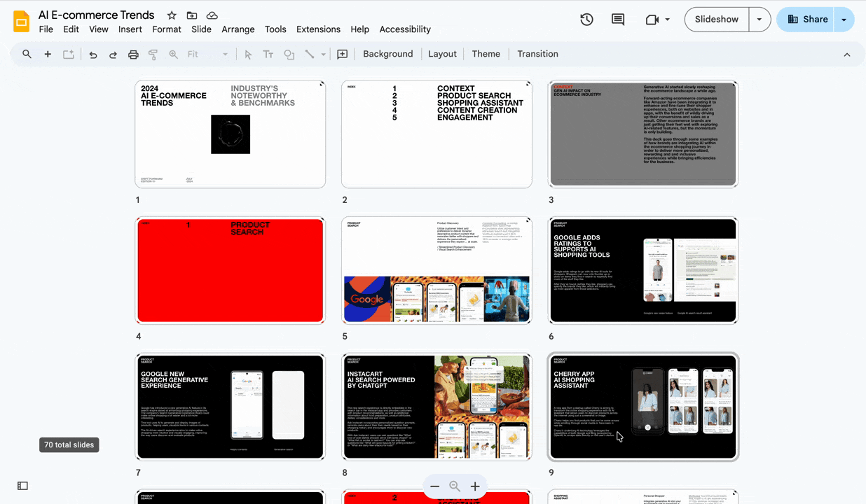The width and height of the screenshot is (866, 504).
Task: Click the undo arrow
Action: pyautogui.click(x=92, y=54)
